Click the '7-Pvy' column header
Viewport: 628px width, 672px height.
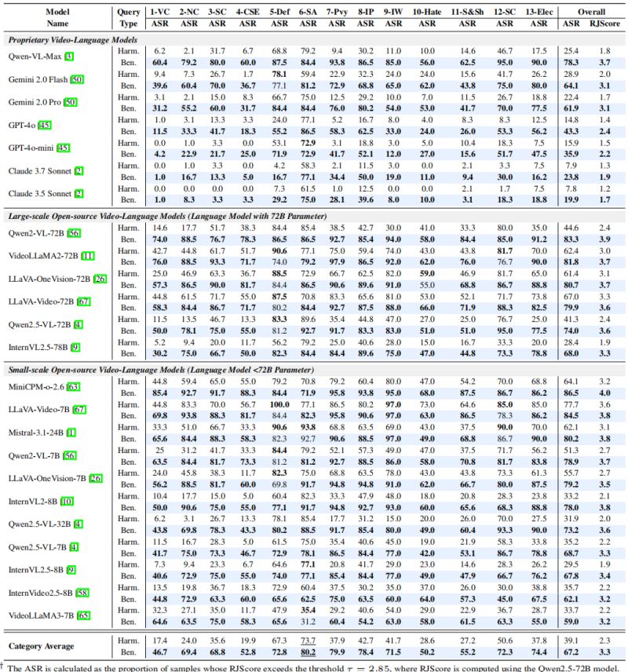click(337, 12)
